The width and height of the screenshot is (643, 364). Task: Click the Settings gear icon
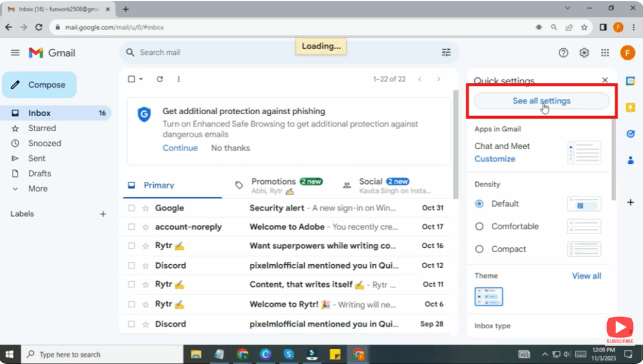point(585,53)
